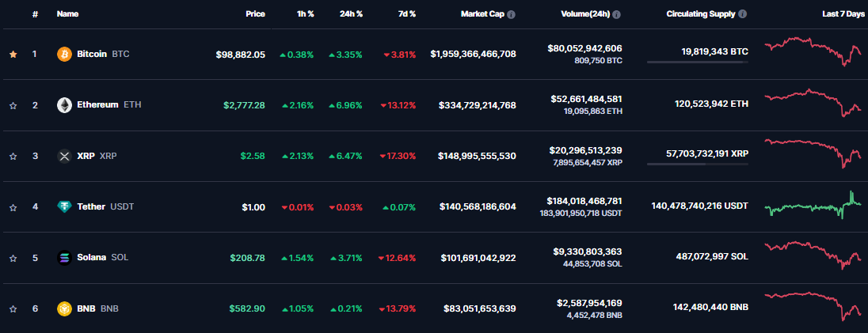Screen dimensions: 868x333
Task: Click the XRP coin logo icon
Action: 64,156
